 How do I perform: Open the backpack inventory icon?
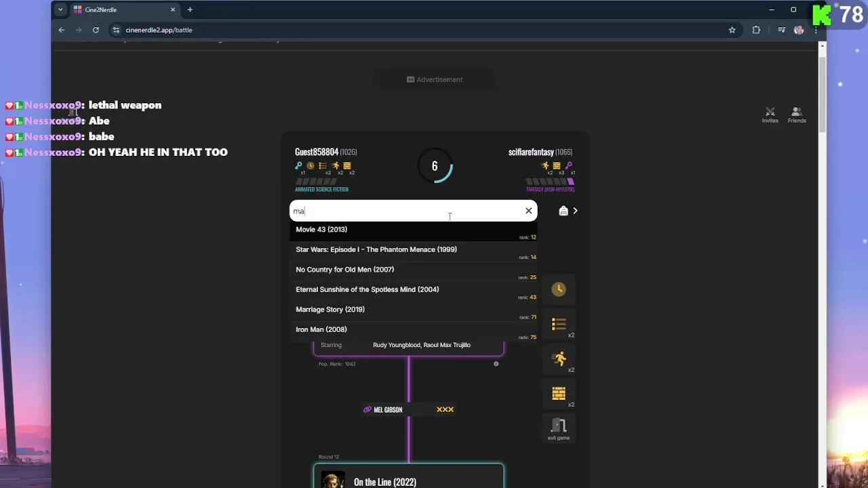[x=563, y=211]
